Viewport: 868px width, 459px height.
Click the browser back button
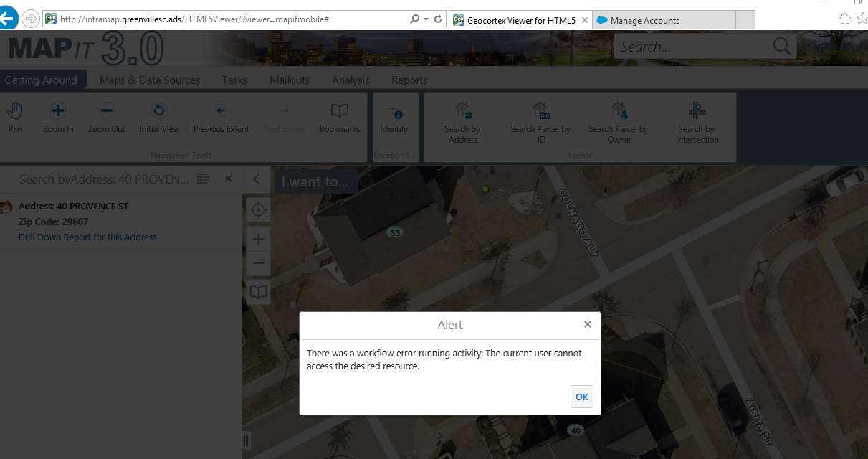[7, 19]
